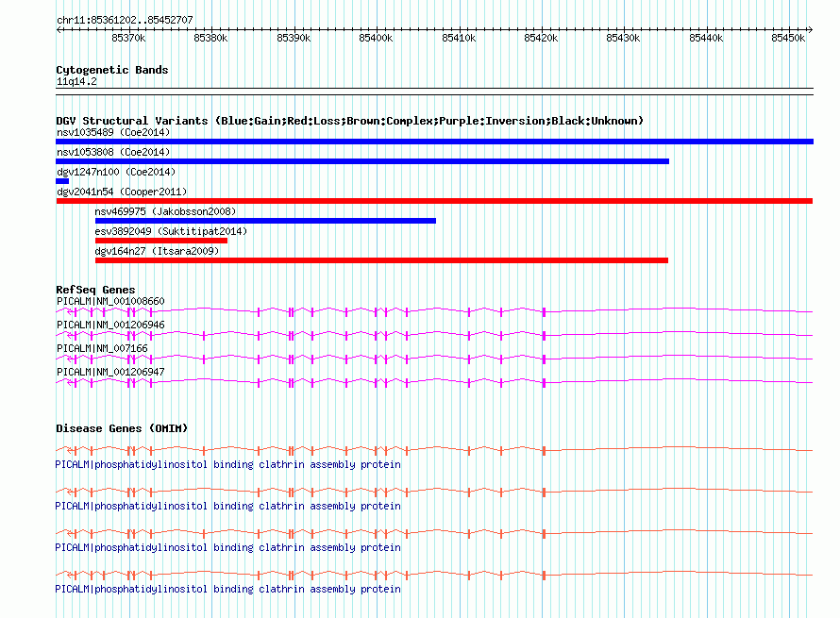Open transcript label PICALM|NM_001206947
This screenshot has width=840, height=618.
[110, 372]
